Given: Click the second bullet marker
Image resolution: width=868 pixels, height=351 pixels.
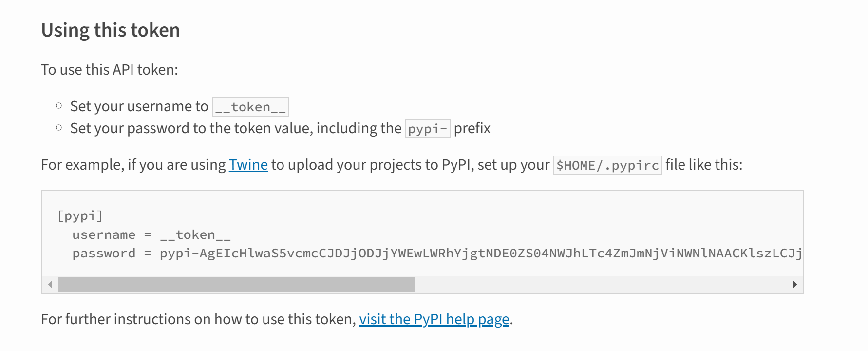Looking at the screenshot, I should tap(58, 127).
